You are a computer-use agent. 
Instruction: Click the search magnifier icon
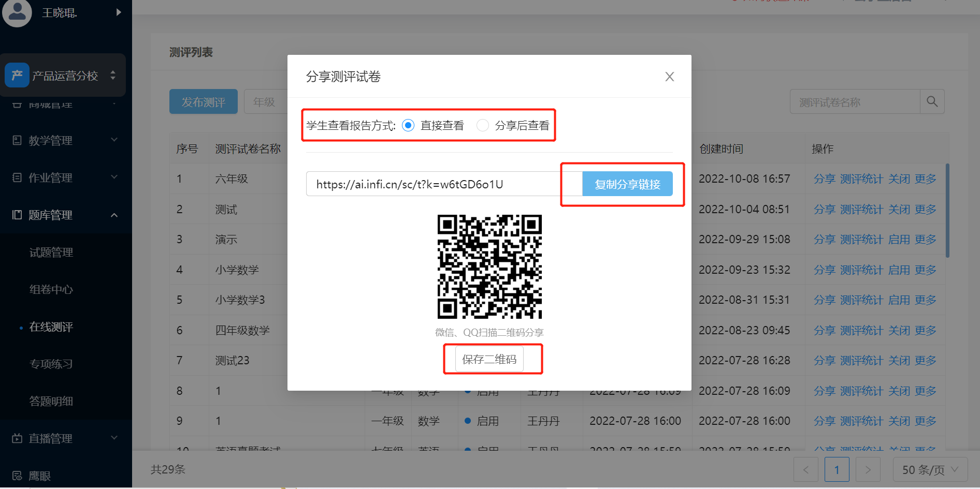pyautogui.click(x=932, y=101)
